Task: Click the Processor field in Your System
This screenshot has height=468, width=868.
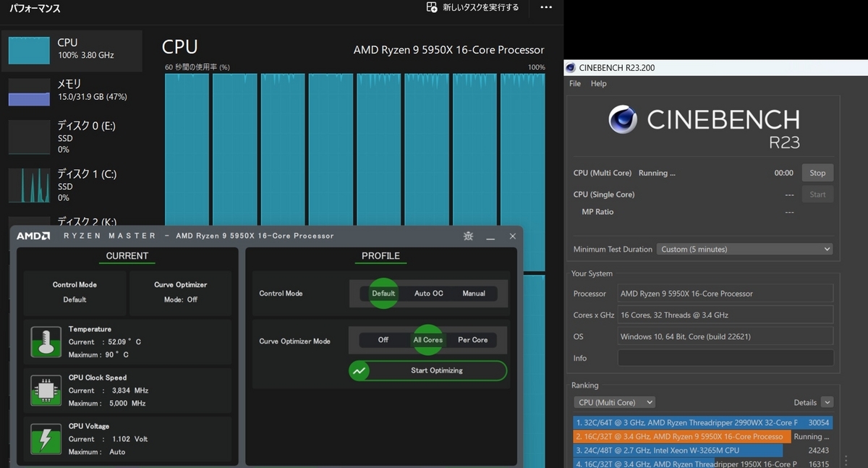Action: 726,293
